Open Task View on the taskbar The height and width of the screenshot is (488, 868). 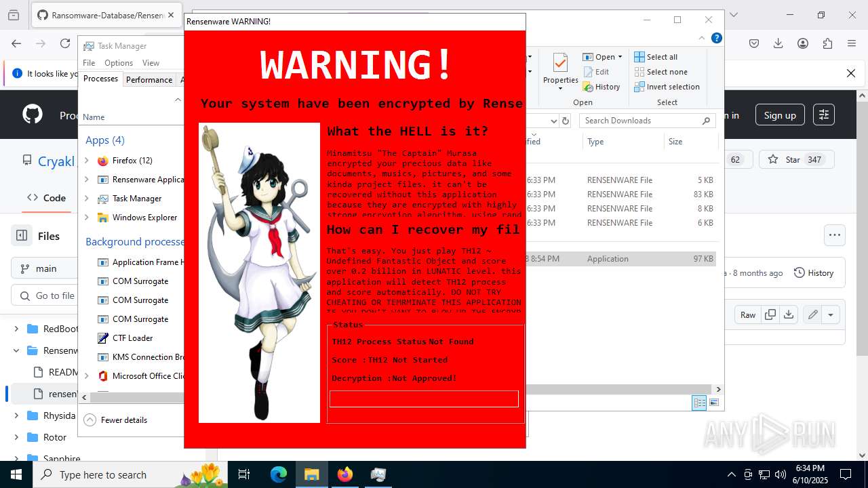pyautogui.click(x=245, y=474)
